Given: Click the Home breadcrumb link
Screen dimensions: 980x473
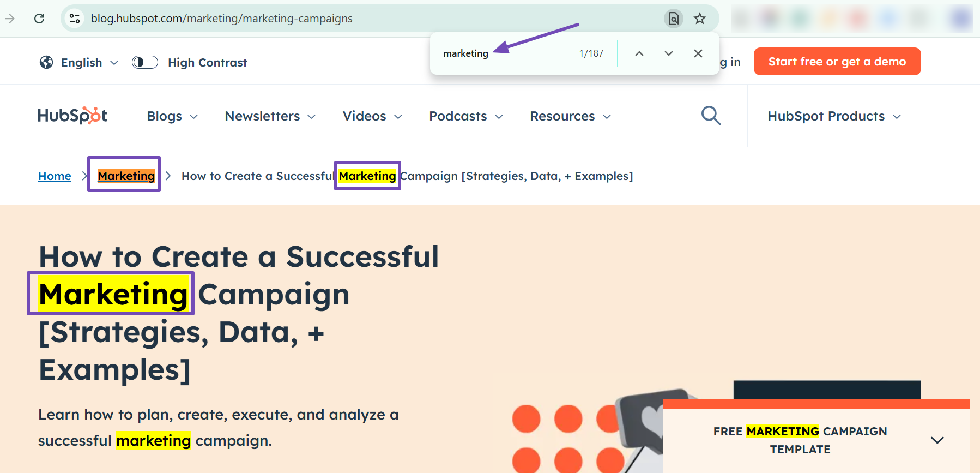Looking at the screenshot, I should tap(55, 176).
